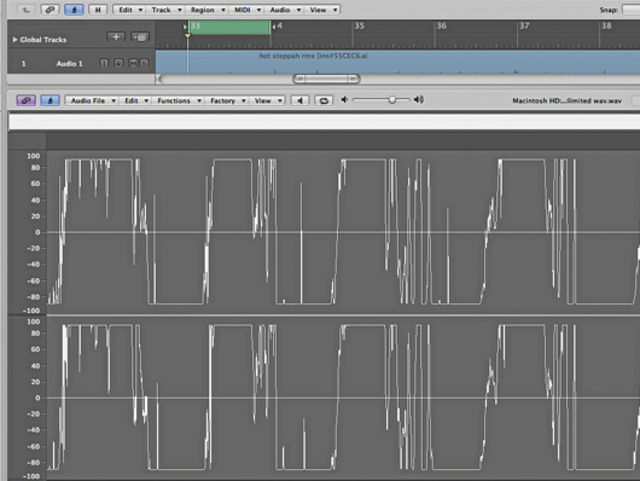Image resolution: width=640 pixels, height=481 pixels.
Task: Click the Prelisten speaker play button
Action: pyautogui.click(x=300, y=100)
